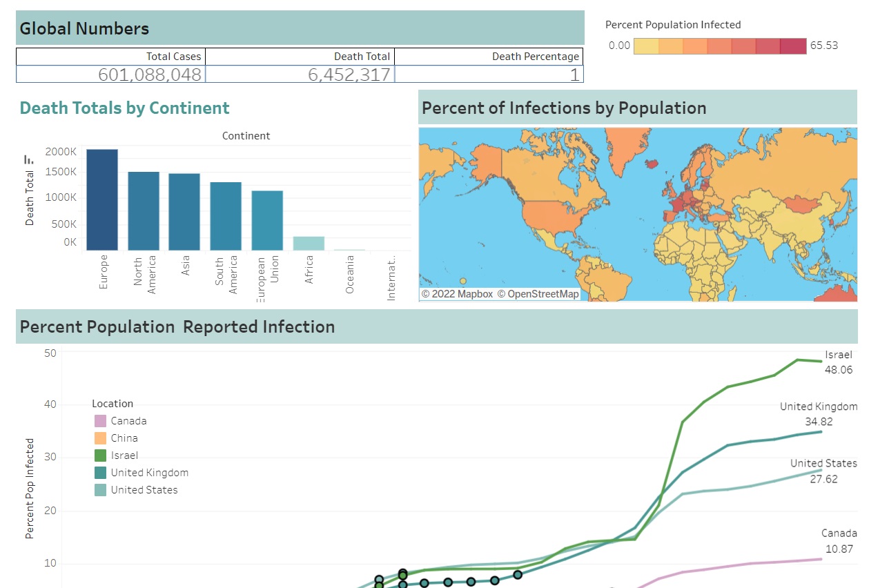Select the Europe bar in the chart
This screenshot has width=869, height=588.
(102, 199)
